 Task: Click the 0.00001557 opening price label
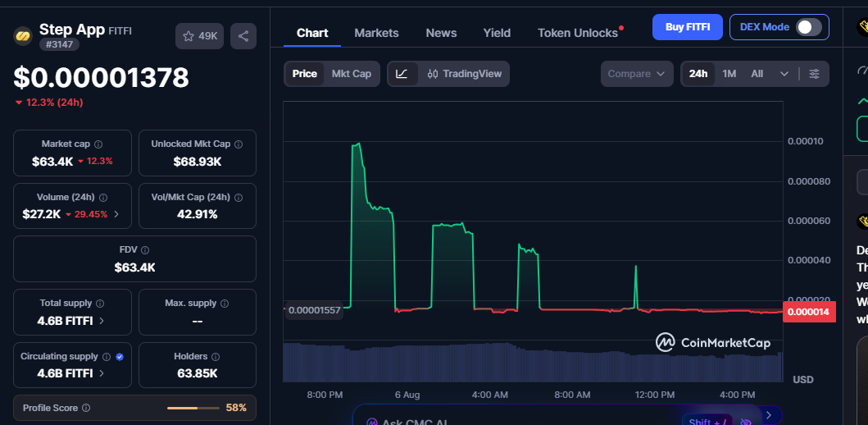[x=314, y=311]
